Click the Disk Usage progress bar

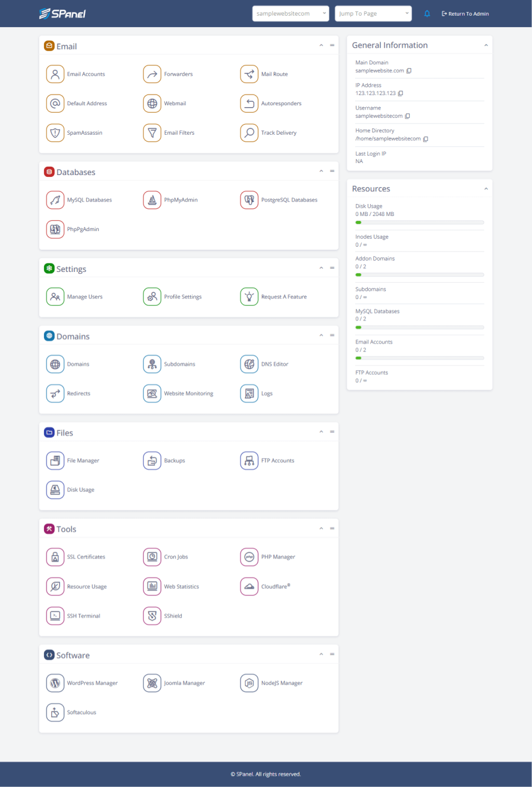tap(420, 222)
